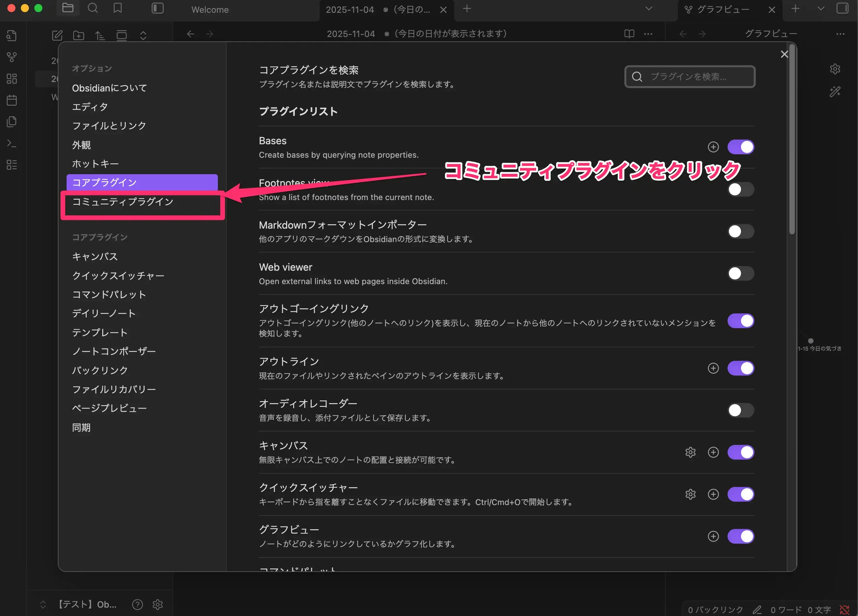Enable the オーディオレコーダー toggle
Image resolution: width=858 pixels, height=616 pixels.
[741, 410]
